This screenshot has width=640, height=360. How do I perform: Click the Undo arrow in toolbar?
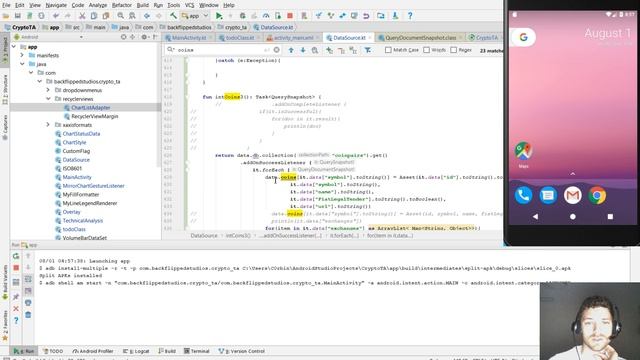(56, 16)
